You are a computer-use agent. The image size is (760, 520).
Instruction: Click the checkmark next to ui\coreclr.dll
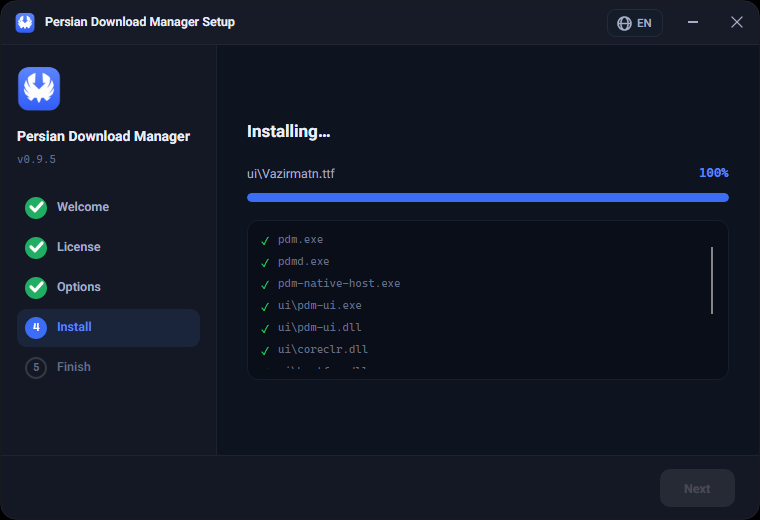click(265, 350)
